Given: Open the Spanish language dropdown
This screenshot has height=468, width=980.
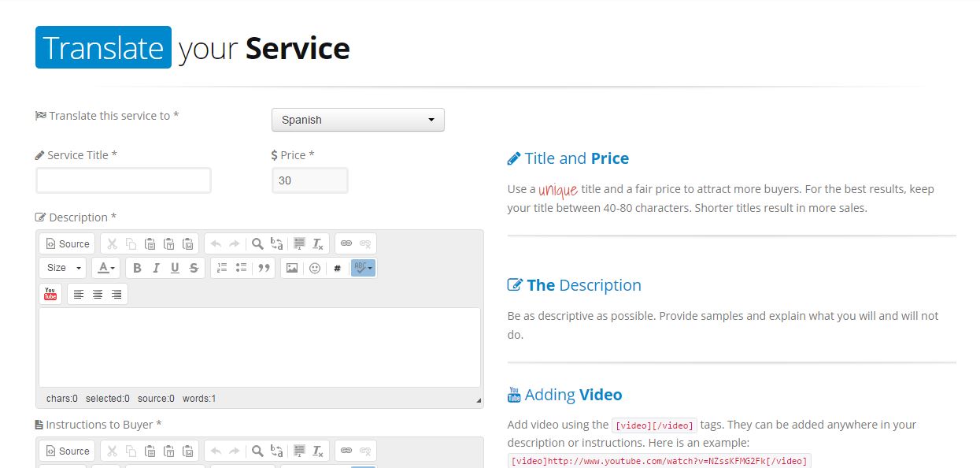Looking at the screenshot, I should (x=357, y=120).
